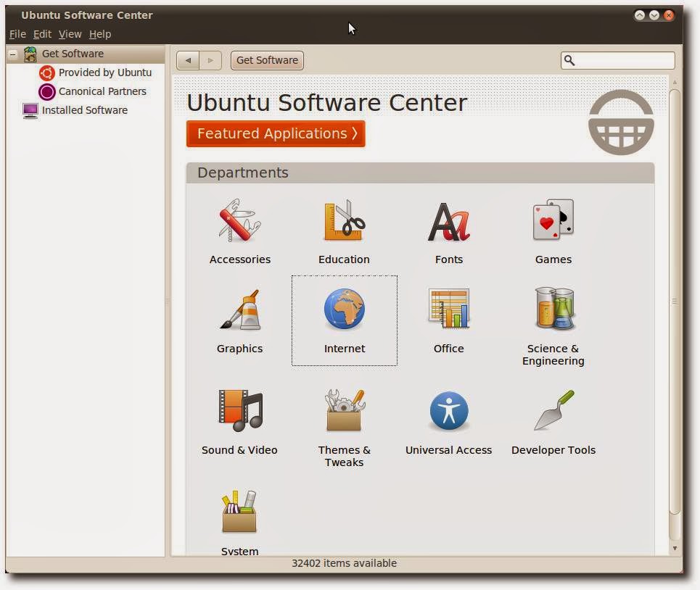Select the Education category icon
Image resolution: width=700 pixels, height=590 pixels.
click(x=344, y=230)
